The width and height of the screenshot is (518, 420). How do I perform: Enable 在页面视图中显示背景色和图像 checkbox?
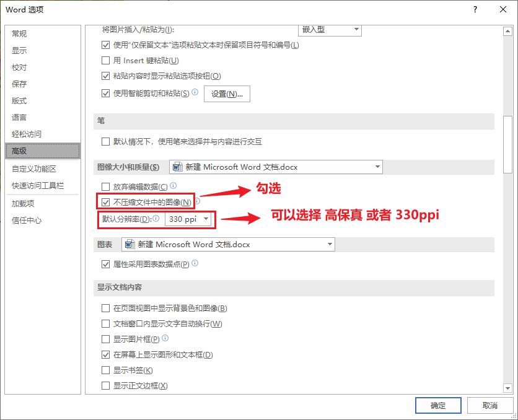click(x=105, y=308)
